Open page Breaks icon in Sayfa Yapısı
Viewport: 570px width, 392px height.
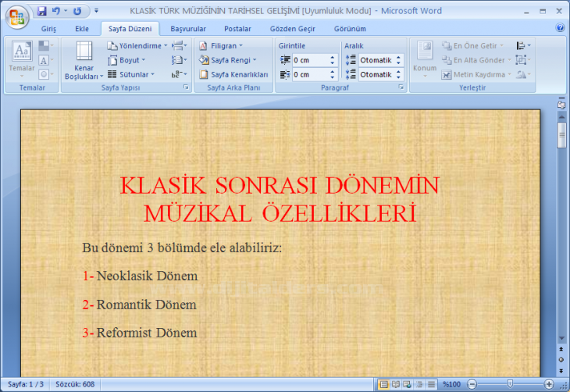click(x=180, y=46)
